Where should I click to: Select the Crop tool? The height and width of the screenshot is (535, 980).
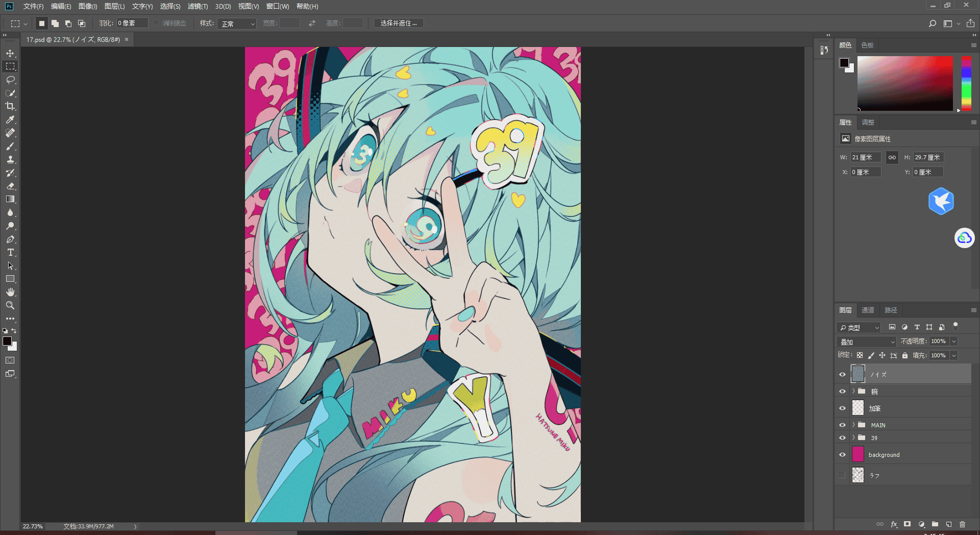click(x=10, y=106)
